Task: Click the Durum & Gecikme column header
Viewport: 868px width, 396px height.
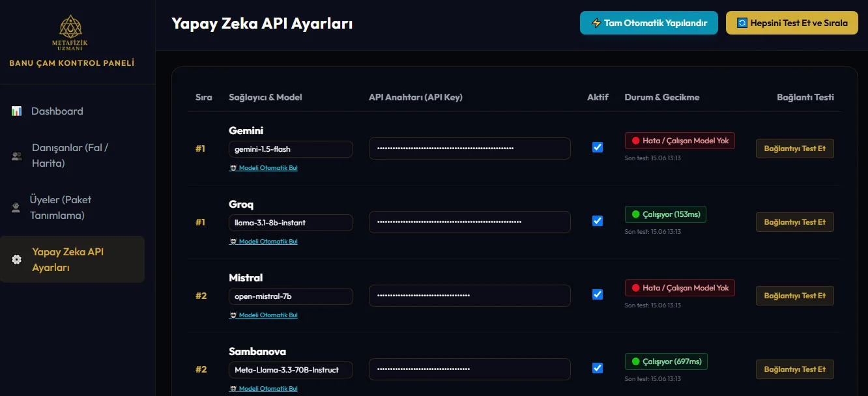Action: tap(662, 97)
